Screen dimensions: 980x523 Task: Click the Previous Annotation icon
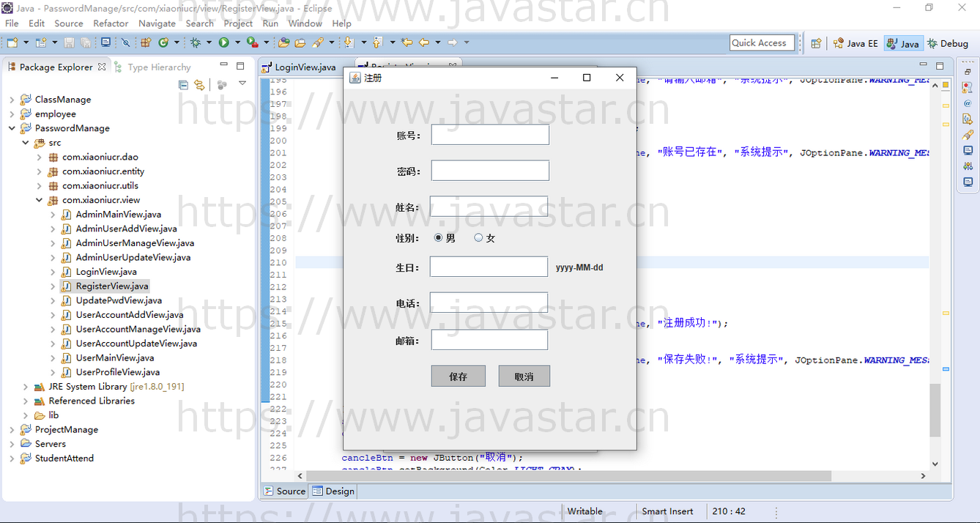pyautogui.click(x=378, y=42)
